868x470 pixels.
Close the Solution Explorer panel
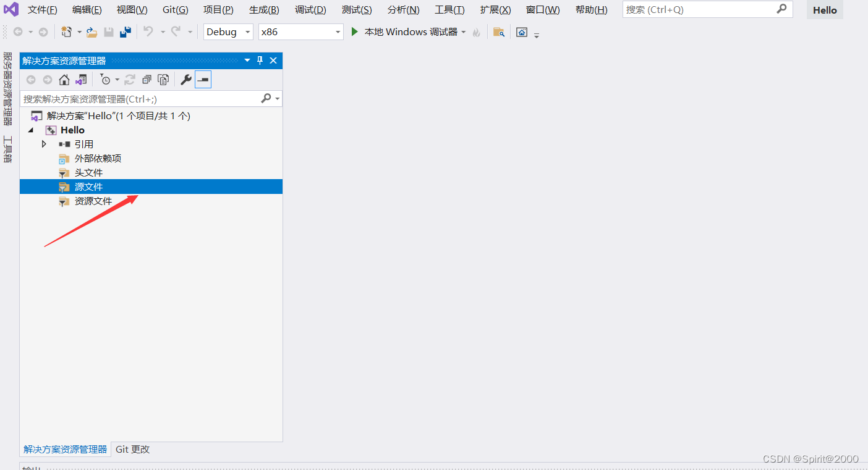coord(273,61)
